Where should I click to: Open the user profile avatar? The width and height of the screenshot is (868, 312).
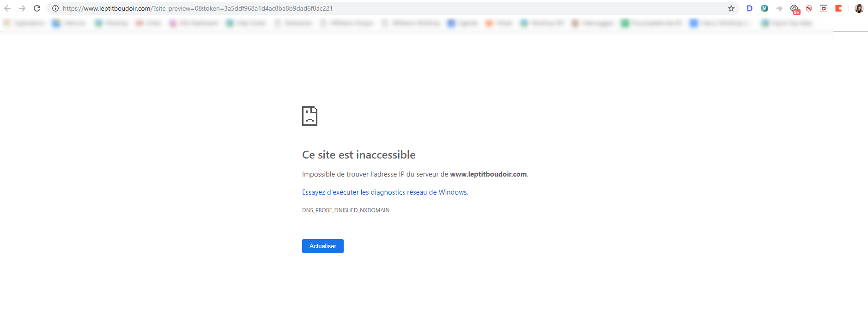pyautogui.click(x=859, y=8)
